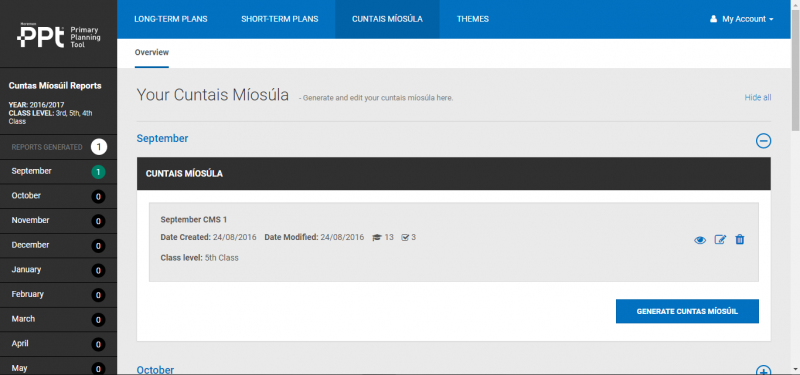The image size is (800, 375).
Task: Collapse the September section with minus icon
Action: click(763, 141)
